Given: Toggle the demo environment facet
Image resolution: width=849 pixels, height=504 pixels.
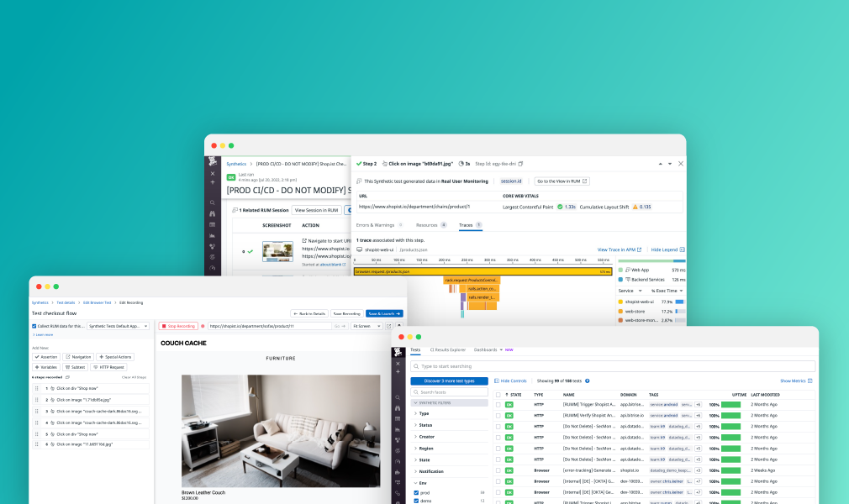Looking at the screenshot, I should point(416,501).
